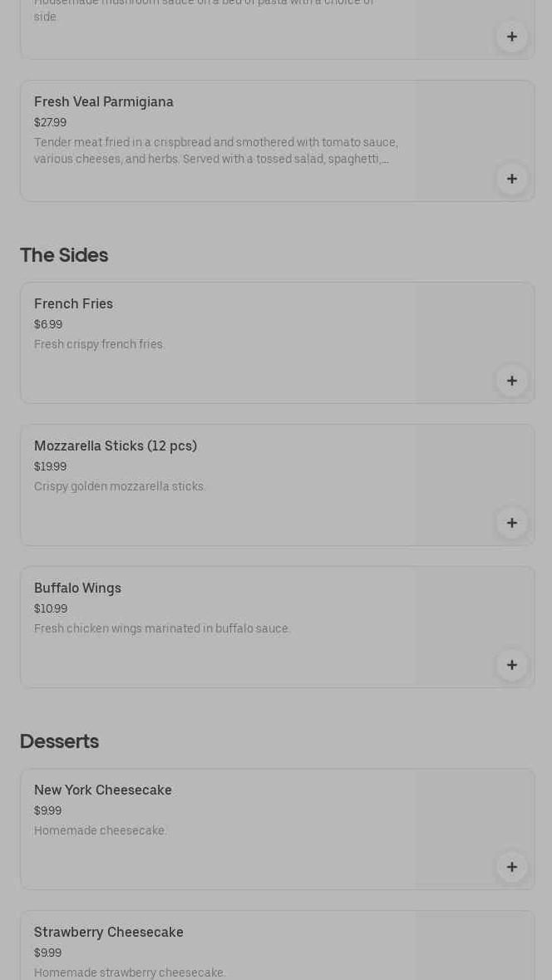
Task: Click the Sides section heading
Action: 64,255
